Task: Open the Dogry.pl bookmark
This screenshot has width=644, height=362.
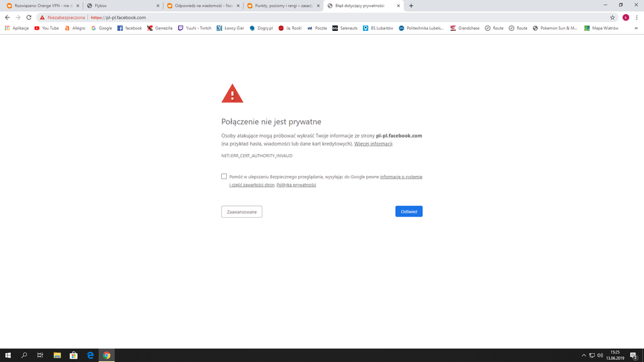Action: click(261, 28)
